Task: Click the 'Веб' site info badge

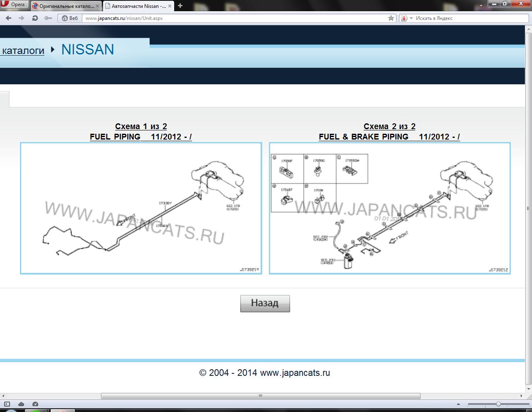Action: point(70,18)
